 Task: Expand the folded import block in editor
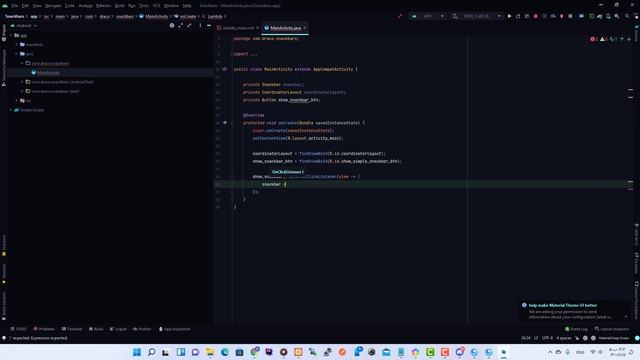[232, 54]
